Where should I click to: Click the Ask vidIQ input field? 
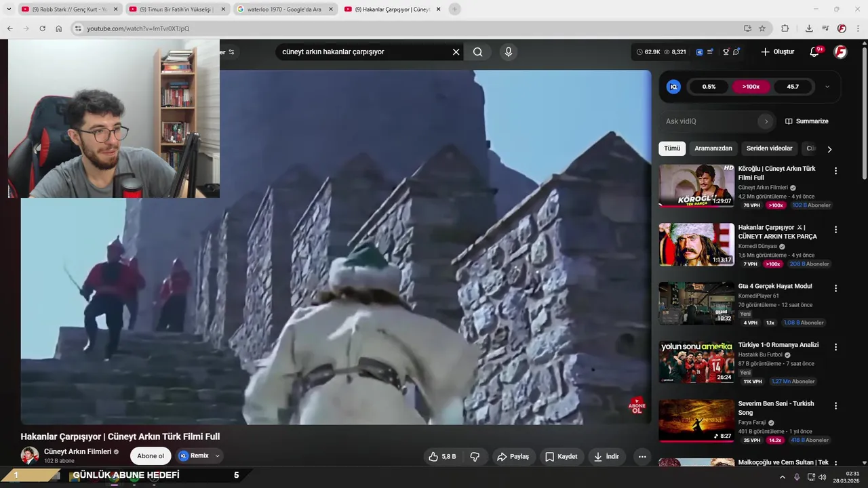(711, 121)
